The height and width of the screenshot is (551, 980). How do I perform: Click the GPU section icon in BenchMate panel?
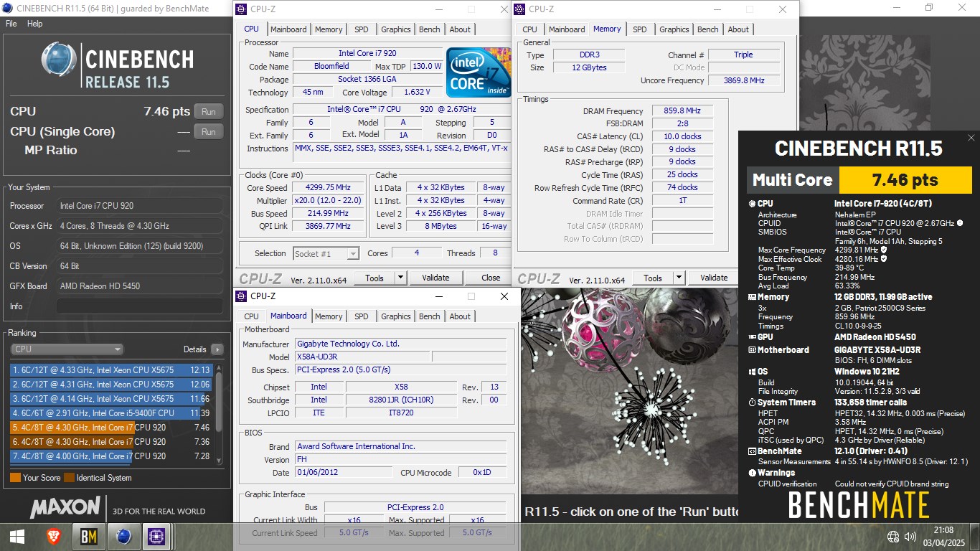coord(752,337)
